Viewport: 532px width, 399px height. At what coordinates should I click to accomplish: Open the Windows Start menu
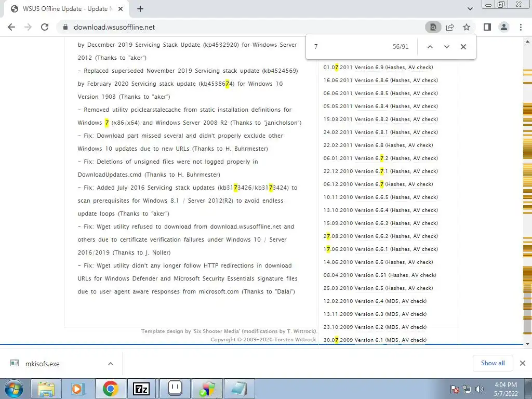tap(14, 389)
